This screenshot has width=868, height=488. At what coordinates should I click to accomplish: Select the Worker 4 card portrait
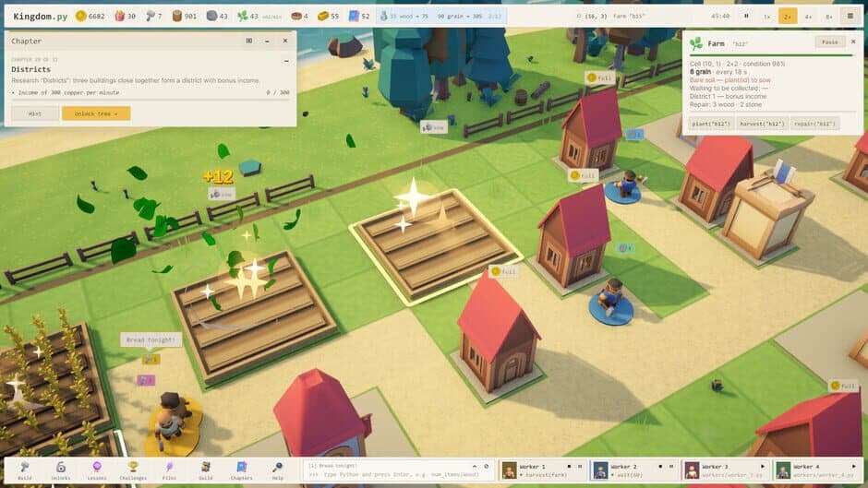[x=783, y=470]
